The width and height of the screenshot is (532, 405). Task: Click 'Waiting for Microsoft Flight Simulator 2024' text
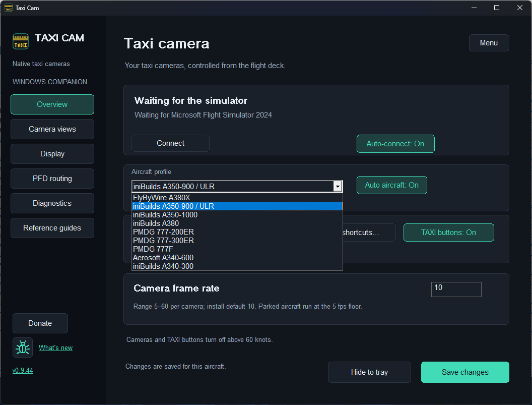click(203, 115)
